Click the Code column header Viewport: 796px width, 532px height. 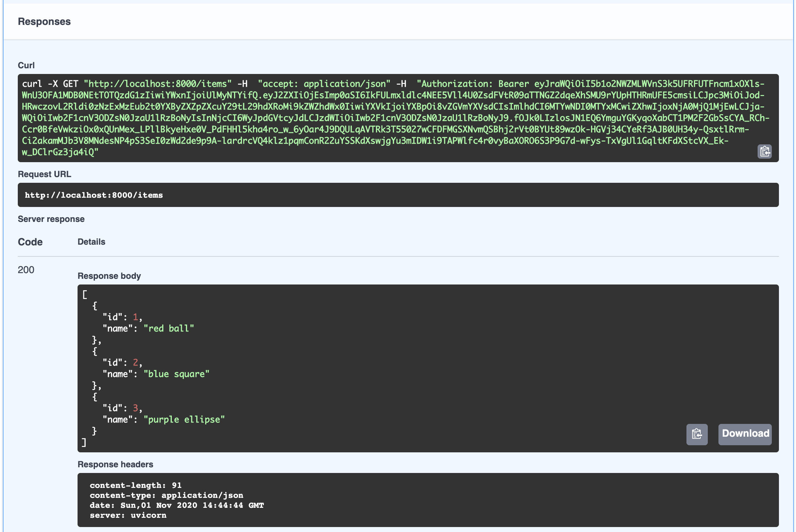(30, 242)
